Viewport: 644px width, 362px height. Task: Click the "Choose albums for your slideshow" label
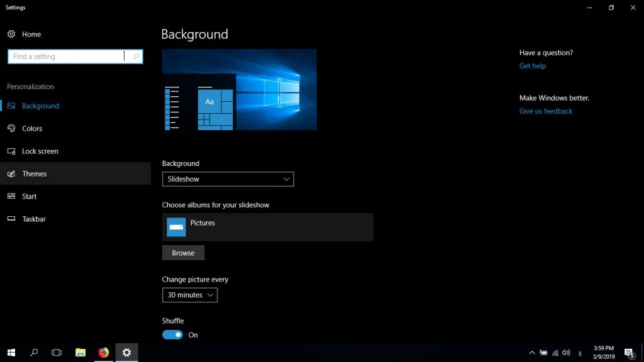(216, 205)
